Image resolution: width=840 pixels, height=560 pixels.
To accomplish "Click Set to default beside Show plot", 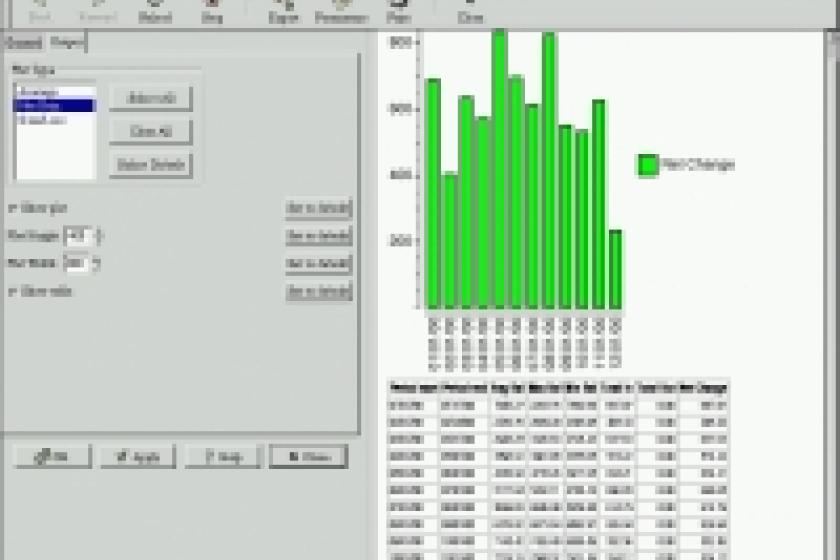I will (x=319, y=208).
